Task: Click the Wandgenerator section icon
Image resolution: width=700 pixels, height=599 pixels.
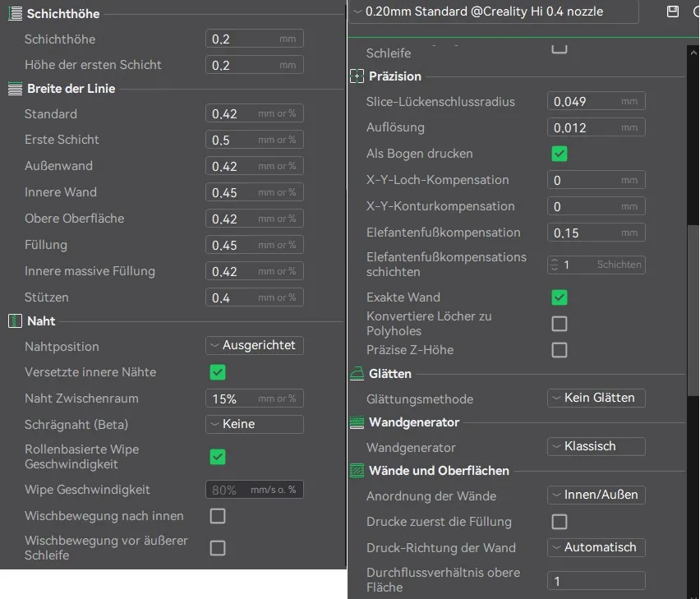Action: point(357,422)
